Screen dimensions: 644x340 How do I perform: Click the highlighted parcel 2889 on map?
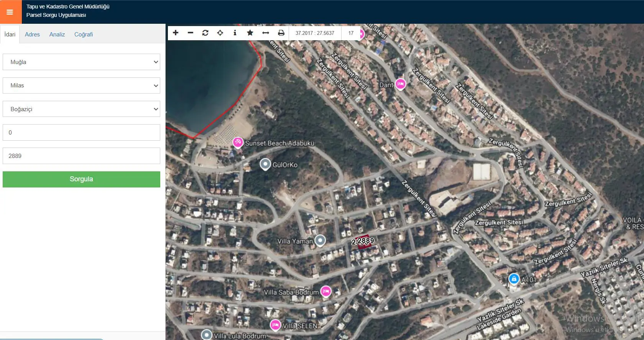click(364, 242)
